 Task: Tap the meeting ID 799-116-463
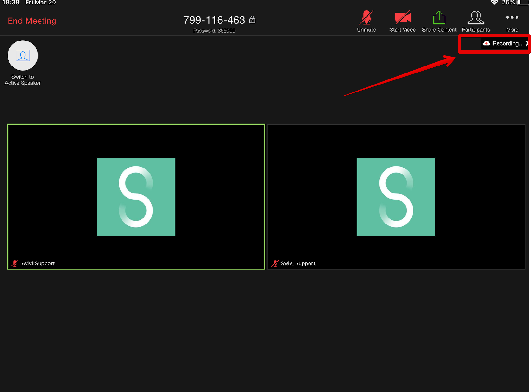(214, 20)
